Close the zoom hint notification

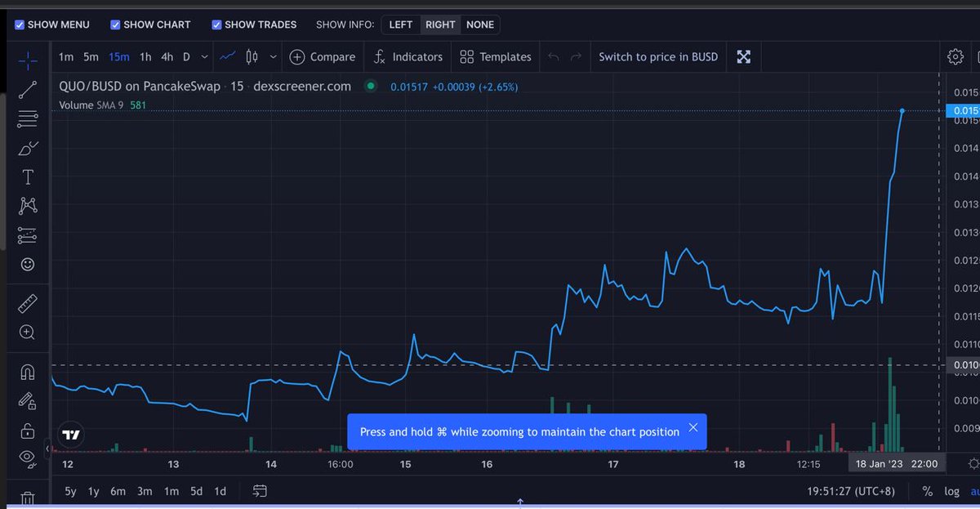pos(693,427)
